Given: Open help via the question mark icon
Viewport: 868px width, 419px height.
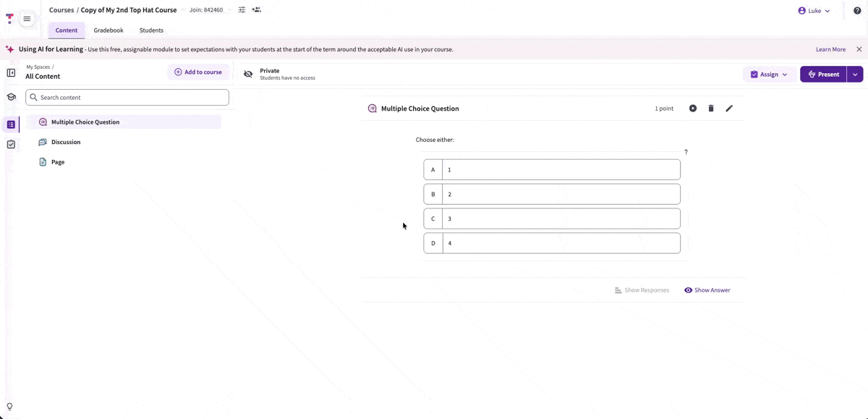Looking at the screenshot, I should click(858, 10).
